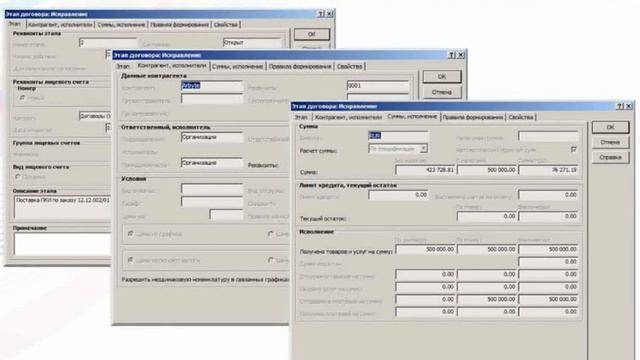Open the Расчет суммы dropdown
640x360 pixels.
click(423, 149)
